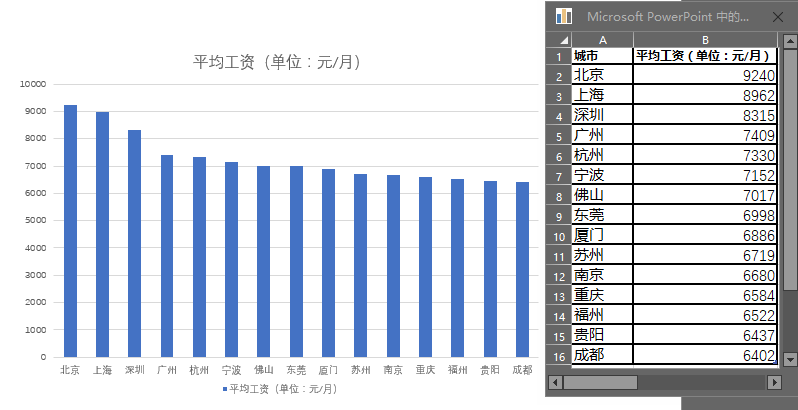Viewport: 798px width, 410px height.
Task: Select cell 北京 in the data sheet
Action: pyautogui.click(x=603, y=75)
